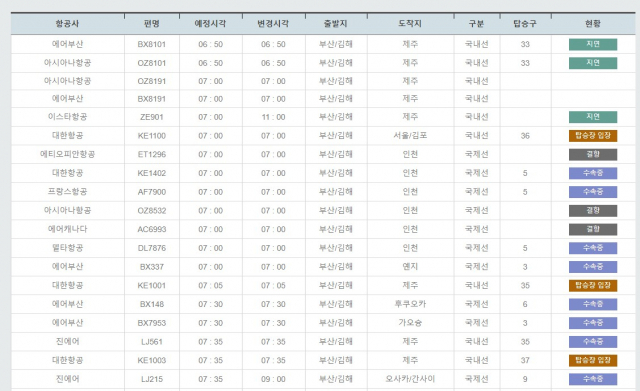Click the 수속중 badge for KE1402
This screenshot has width=640, height=391.
pos(593,173)
